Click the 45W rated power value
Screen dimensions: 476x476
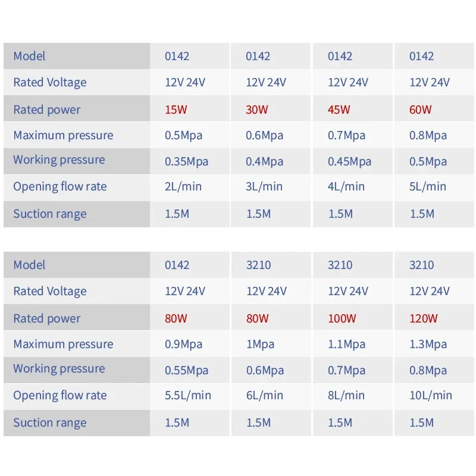(339, 109)
